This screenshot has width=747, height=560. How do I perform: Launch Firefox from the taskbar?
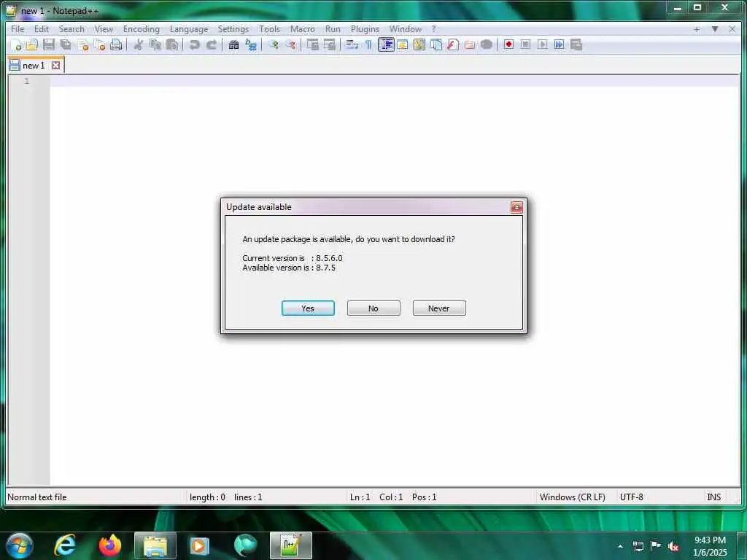click(109, 545)
